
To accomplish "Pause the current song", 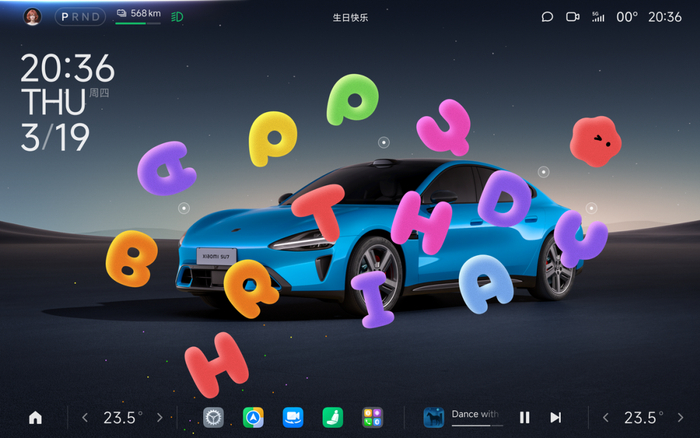I will coord(525,418).
